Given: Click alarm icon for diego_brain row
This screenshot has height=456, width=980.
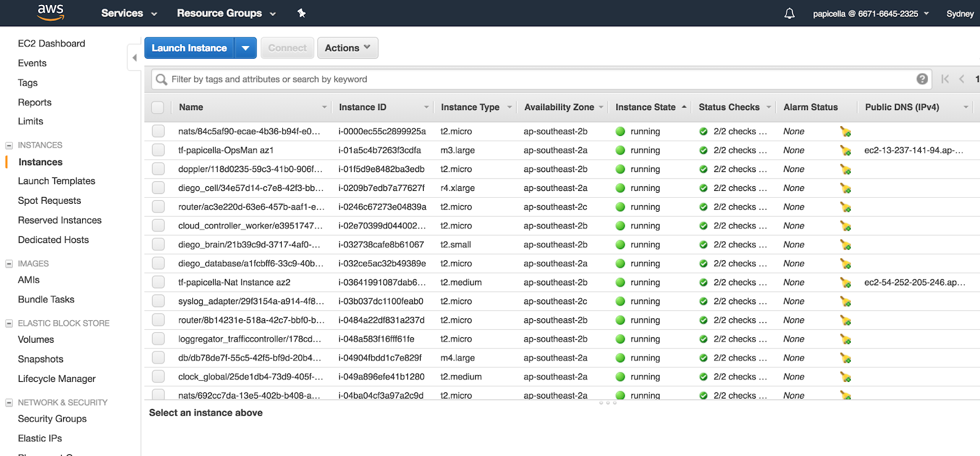Looking at the screenshot, I should pos(846,245).
